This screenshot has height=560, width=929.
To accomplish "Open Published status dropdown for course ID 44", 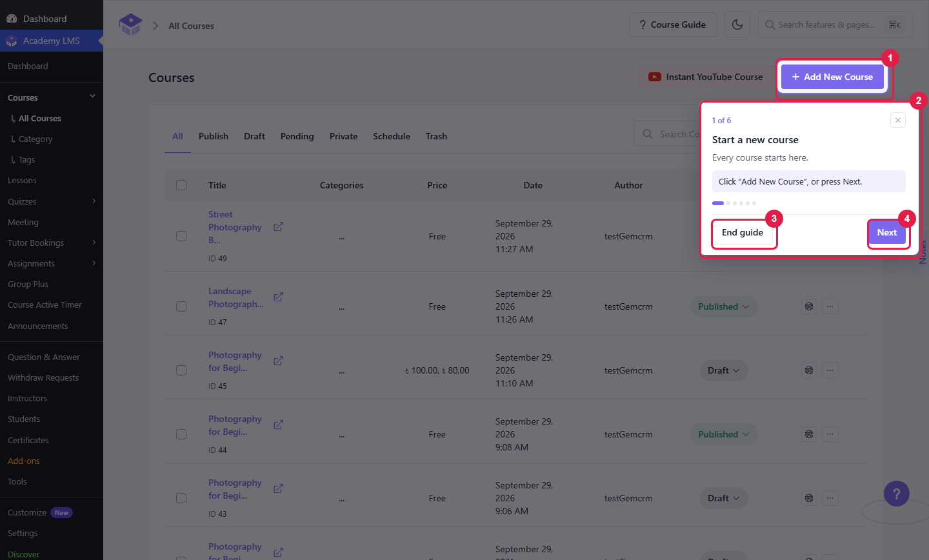I will point(724,434).
